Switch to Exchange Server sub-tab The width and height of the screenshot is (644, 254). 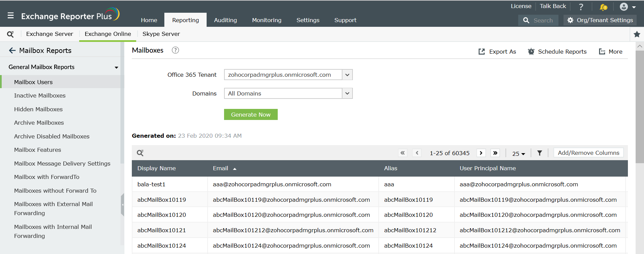tap(50, 34)
